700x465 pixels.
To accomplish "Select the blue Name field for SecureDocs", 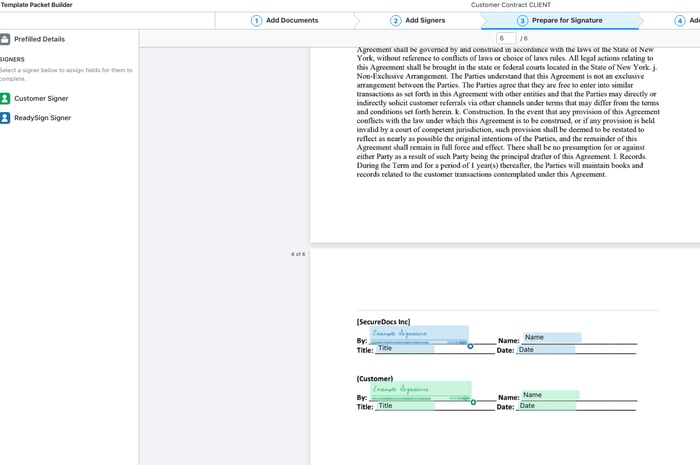I will pyautogui.click(x=552, y=337).
